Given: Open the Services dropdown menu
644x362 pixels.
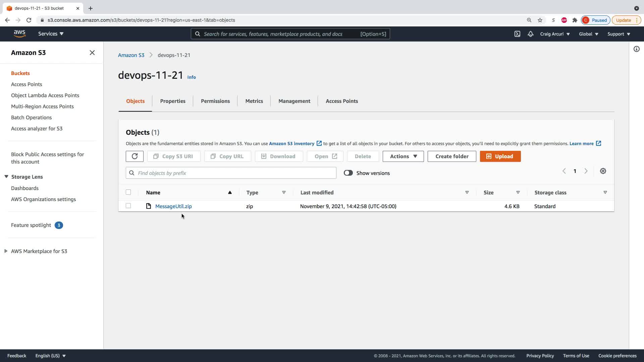Looking at the screenshot, I should 51,34.
